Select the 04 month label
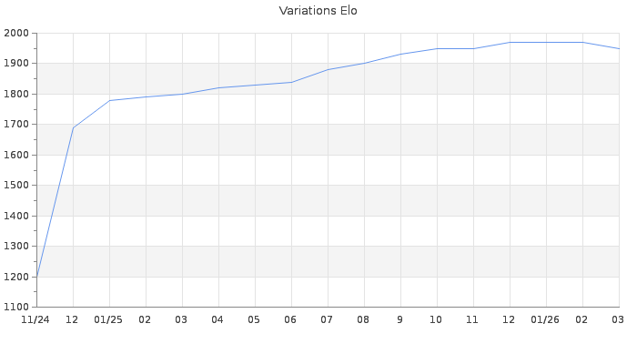This screenshot has height=364, width=637. [217, 319]
